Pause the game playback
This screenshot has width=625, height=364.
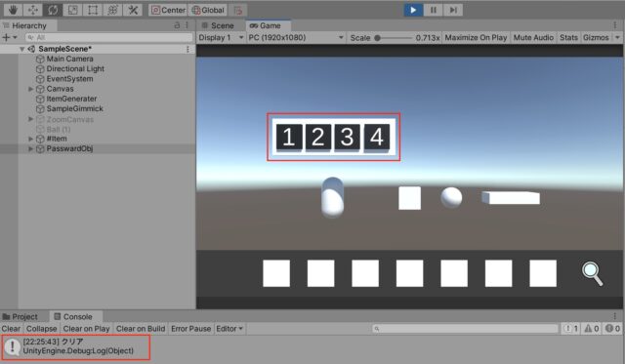434,10
